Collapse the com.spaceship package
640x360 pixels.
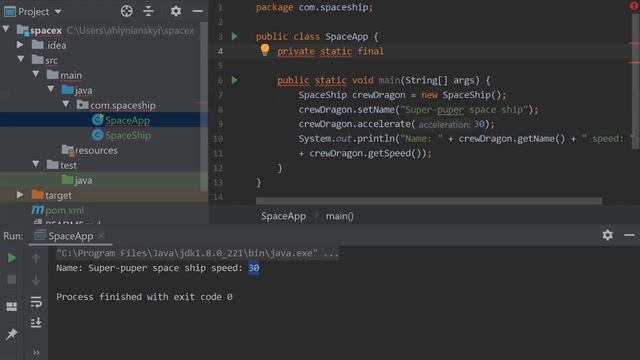[66, 104]
